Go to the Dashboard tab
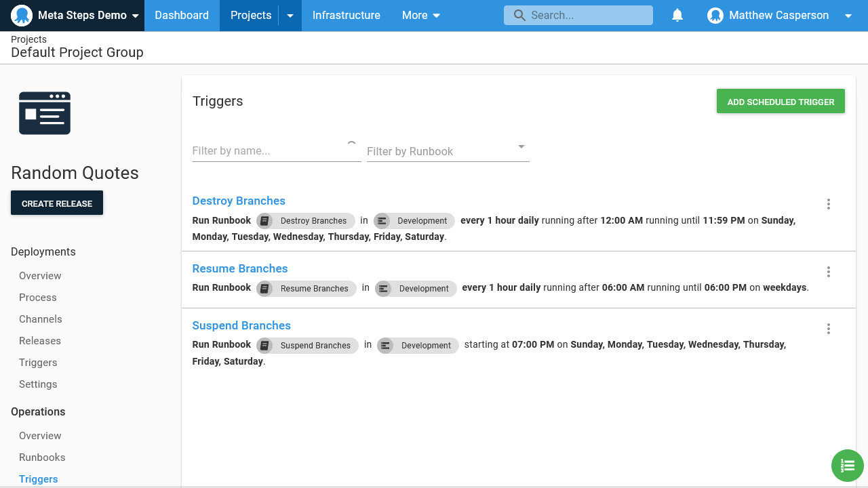868x488 pixels. [182, 16]
